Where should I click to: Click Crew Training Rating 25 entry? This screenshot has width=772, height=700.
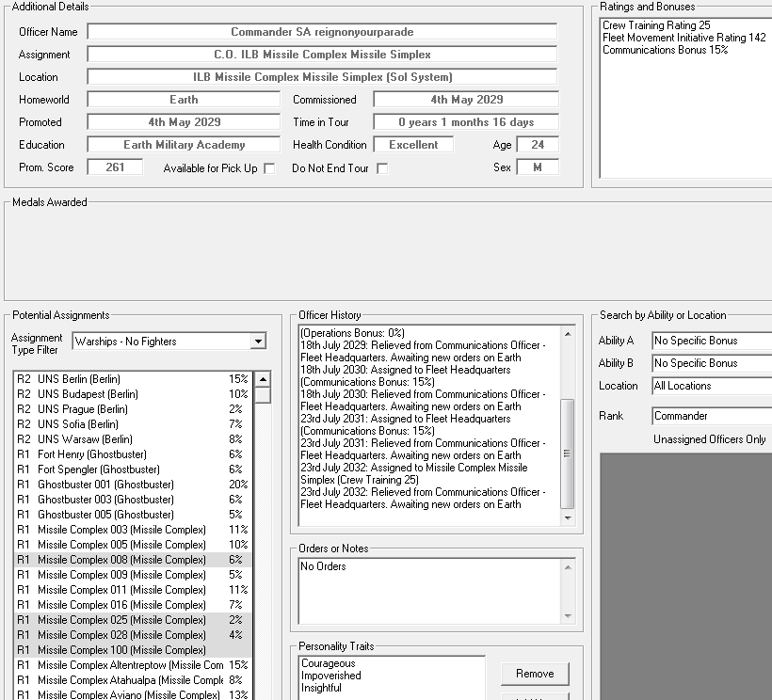pos(656,25)
